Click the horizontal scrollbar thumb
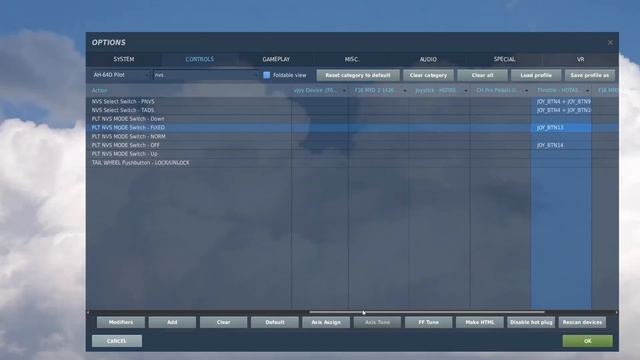640x360 pixels. 427,312
